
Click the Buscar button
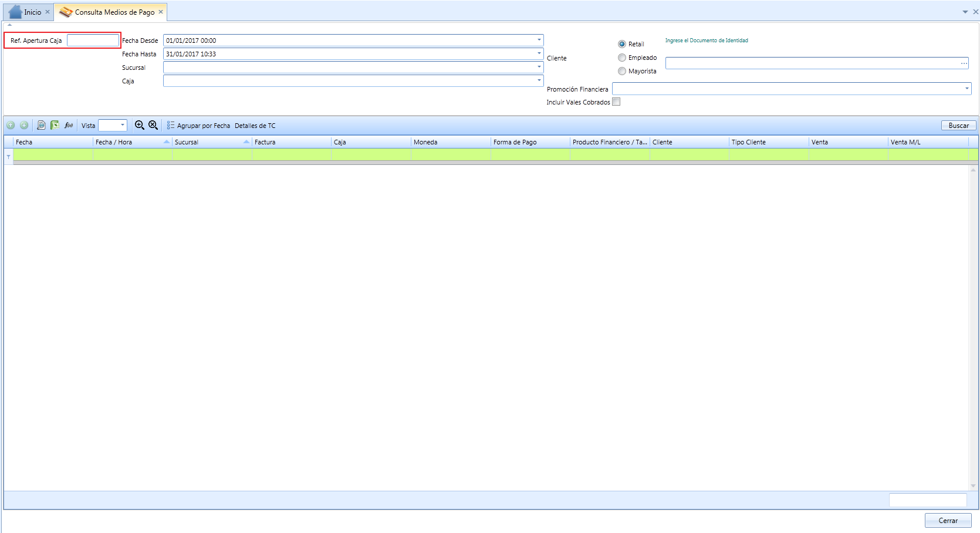(x=959, y=126)
